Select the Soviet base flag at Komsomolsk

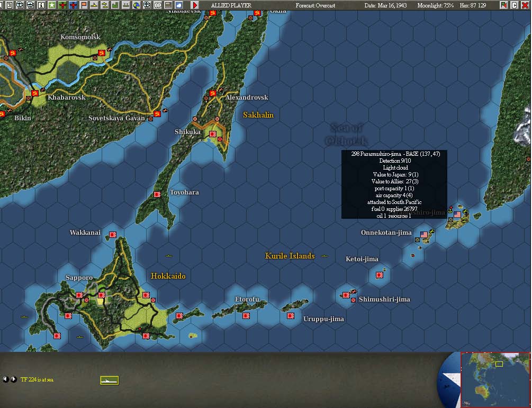click(102, 53)
